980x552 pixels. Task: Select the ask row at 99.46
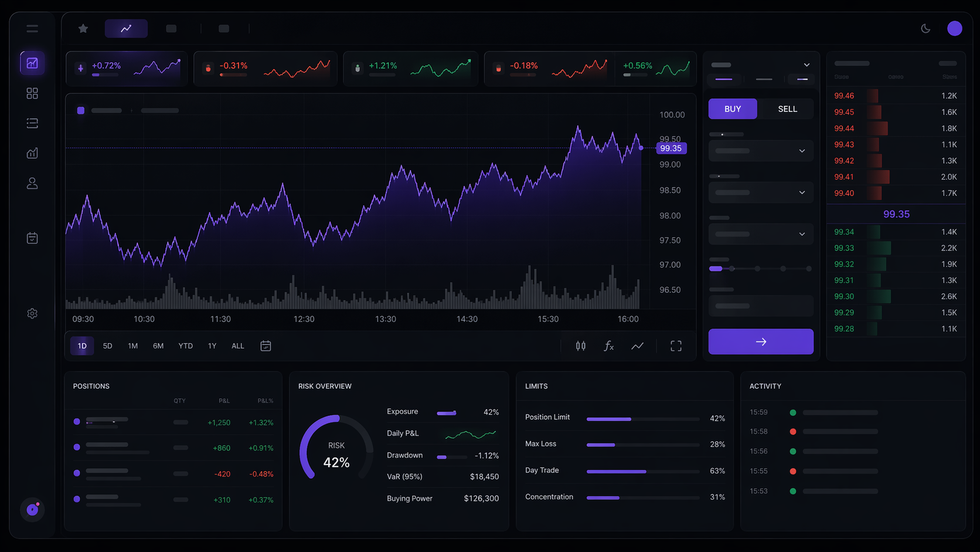(896, 96)
